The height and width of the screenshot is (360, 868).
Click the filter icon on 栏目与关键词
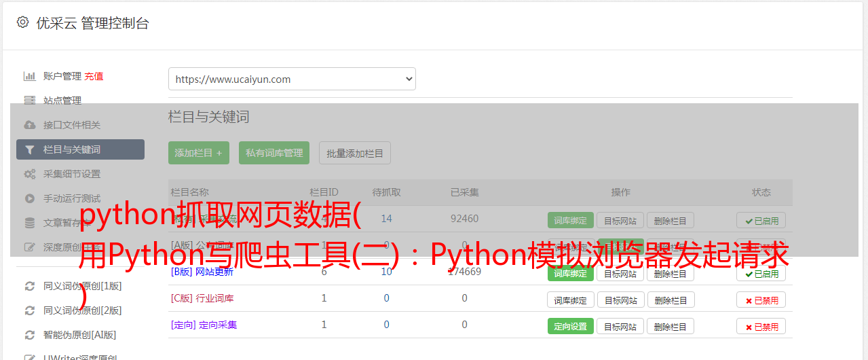(29, 149)
